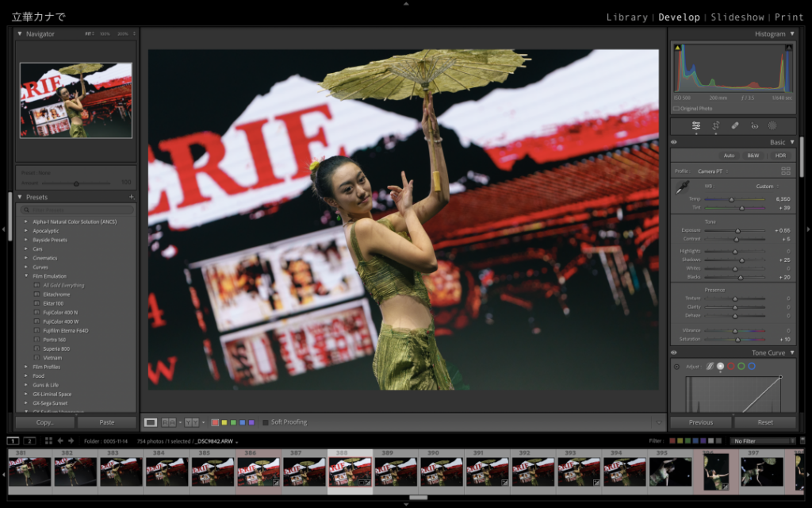Collapse the Presets panel
Image resolution: width=812 pixels, height=508 pixels.
tap(20, 197)
